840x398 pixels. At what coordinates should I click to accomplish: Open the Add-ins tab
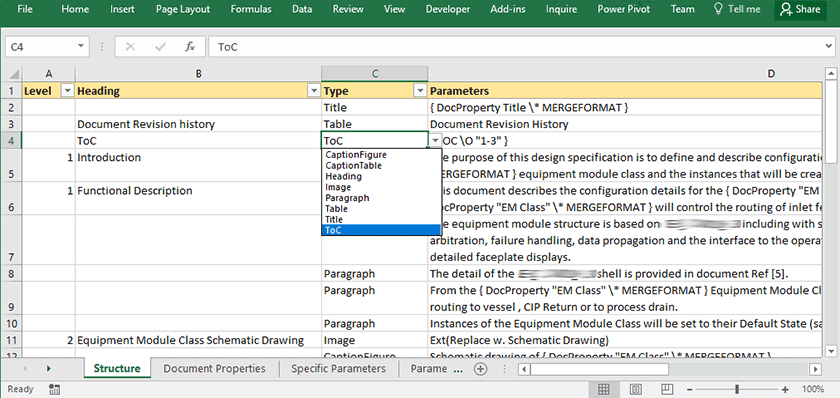(508, 9)
